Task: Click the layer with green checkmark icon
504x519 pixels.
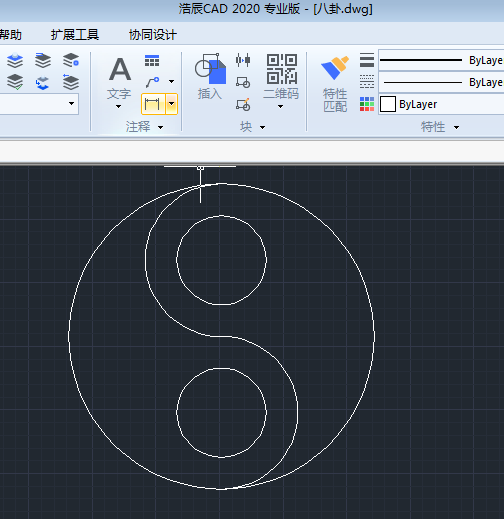Action: [15, 82]
